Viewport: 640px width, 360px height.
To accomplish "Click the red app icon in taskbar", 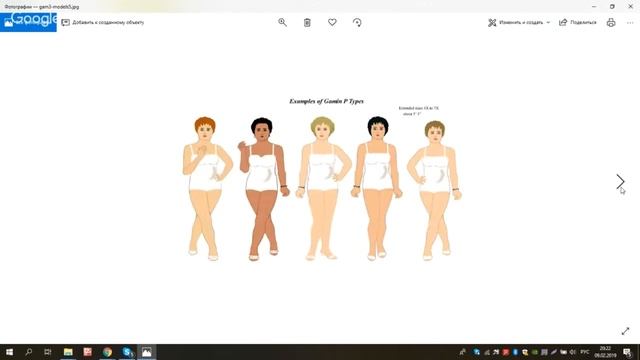I will point(87,352).
